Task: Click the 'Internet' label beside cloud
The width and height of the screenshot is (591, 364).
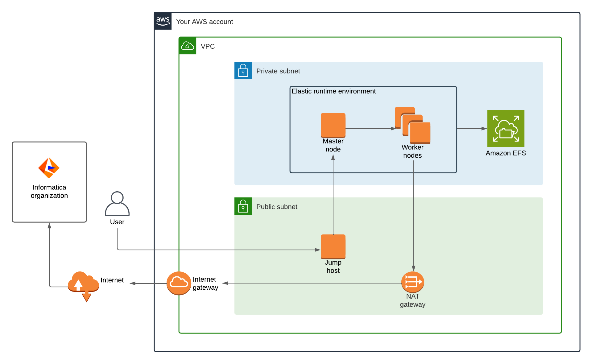Action: [x=112, y=280]
